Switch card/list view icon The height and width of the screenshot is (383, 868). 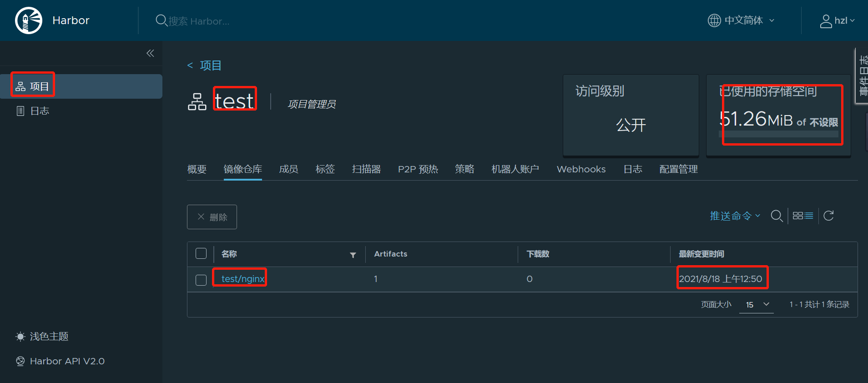(x=803, y=216)
